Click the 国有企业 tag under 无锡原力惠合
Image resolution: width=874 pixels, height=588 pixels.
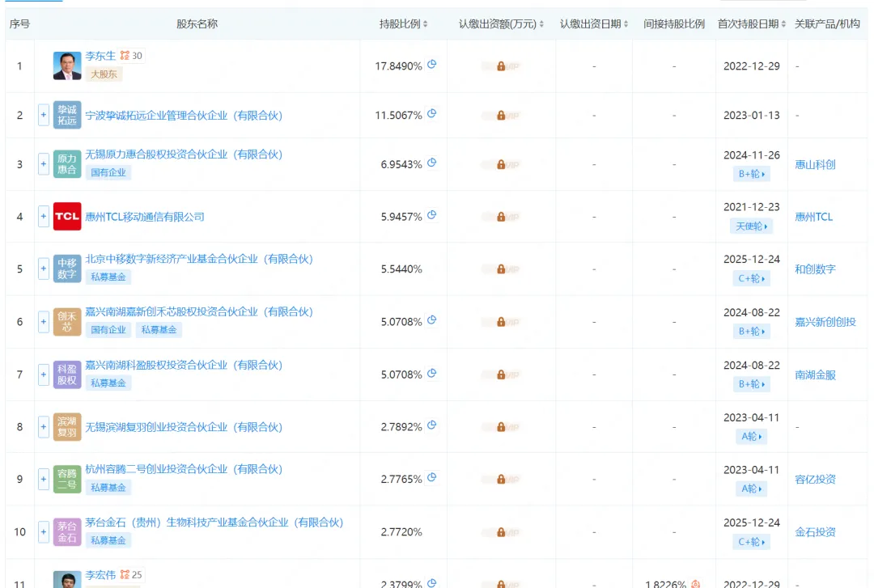tap(108, 173)
